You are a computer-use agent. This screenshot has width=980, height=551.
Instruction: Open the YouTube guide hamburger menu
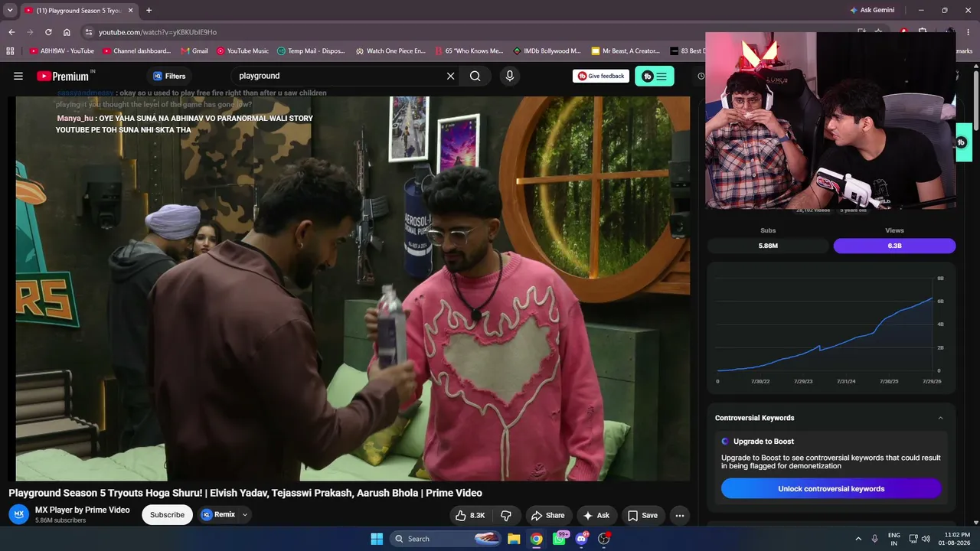pyautogui.click(x=18, y=76)
